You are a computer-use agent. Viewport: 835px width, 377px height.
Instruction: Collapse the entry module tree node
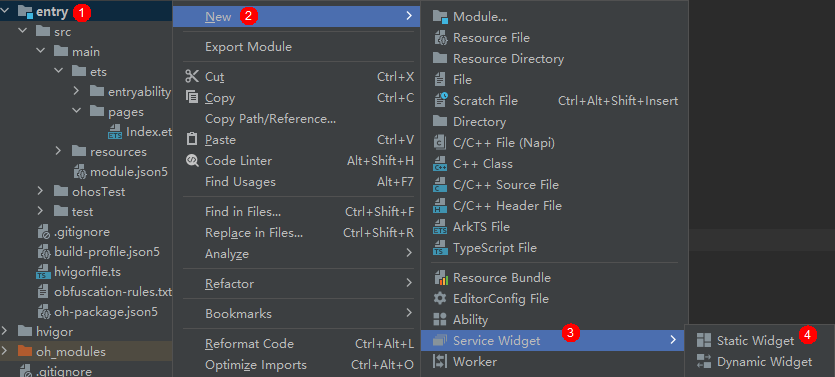(5, 11)
